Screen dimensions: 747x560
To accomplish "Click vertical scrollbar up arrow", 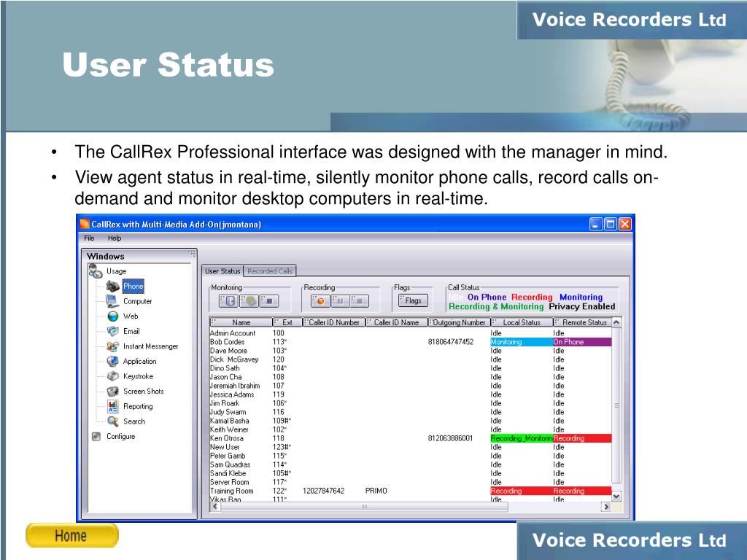I will [x=616, y=322].
